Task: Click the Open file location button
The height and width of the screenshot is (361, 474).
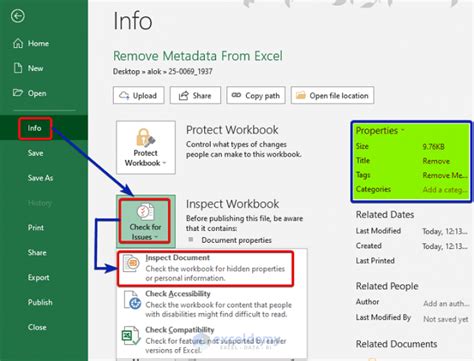Action: pos(332,96)
